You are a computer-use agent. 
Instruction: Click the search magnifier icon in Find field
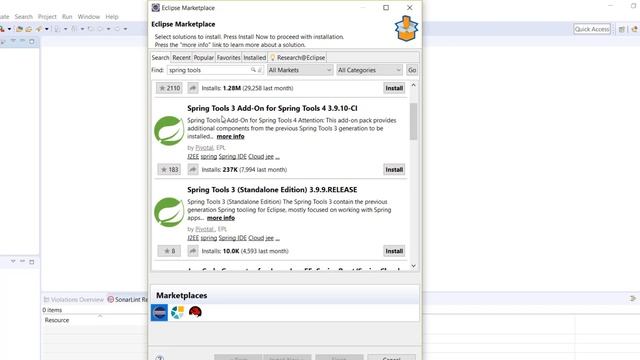[x=253, y=70]
